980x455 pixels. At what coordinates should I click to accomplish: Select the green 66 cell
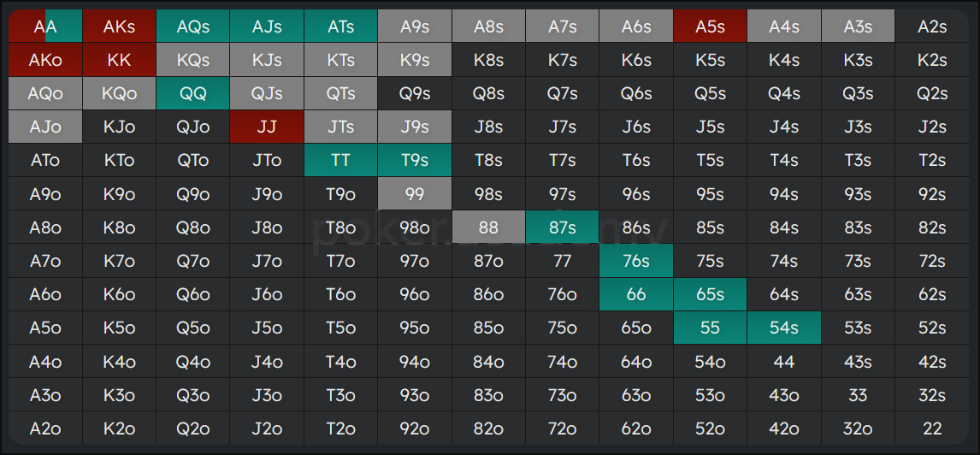[x=636, y=294]
